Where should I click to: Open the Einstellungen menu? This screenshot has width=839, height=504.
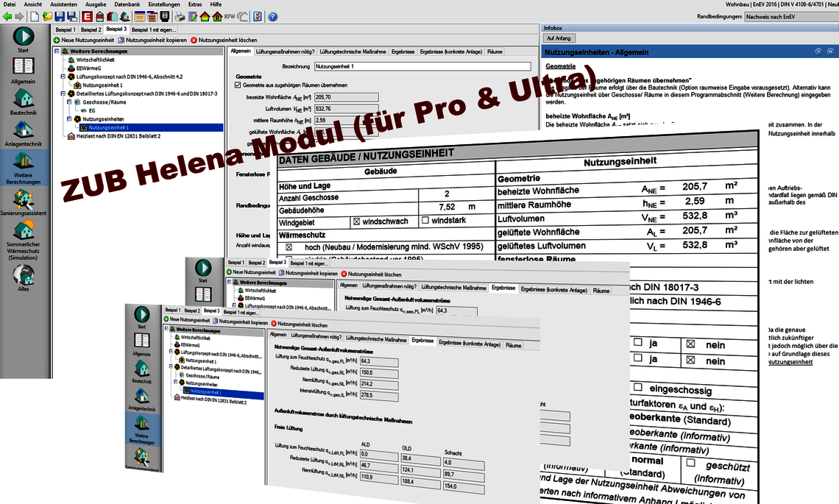pyautogui.click(x=164, y=4)
